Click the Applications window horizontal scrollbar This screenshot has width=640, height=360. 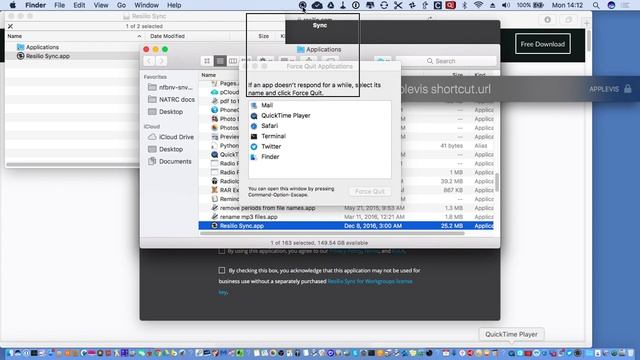click(332, 233)
